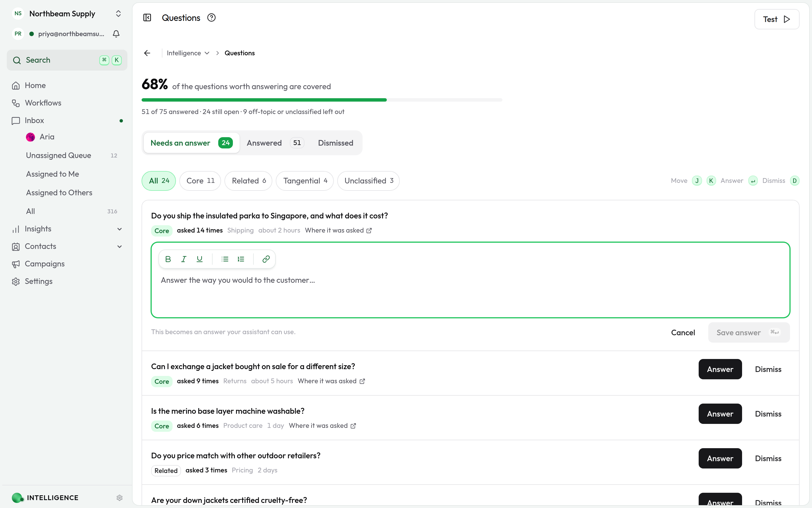Click the coverage progress bar

coord(322,100)
